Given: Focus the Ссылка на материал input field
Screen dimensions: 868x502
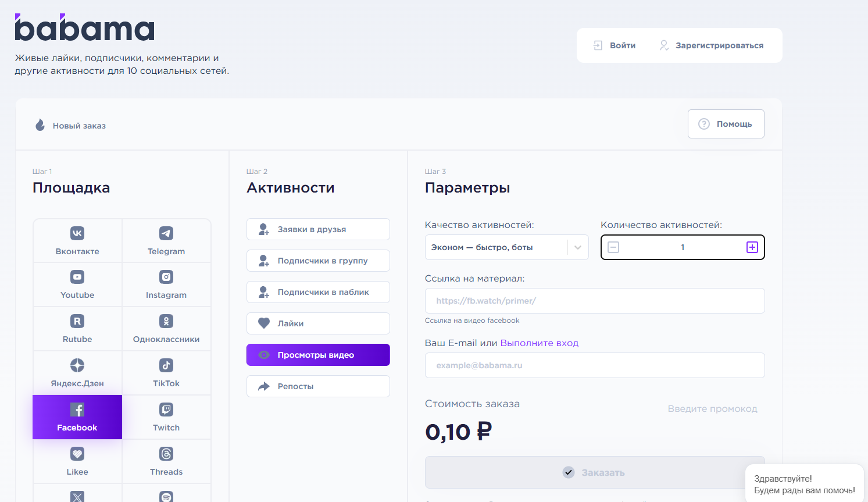Looking at the screenshot, I should coord(595,301).
